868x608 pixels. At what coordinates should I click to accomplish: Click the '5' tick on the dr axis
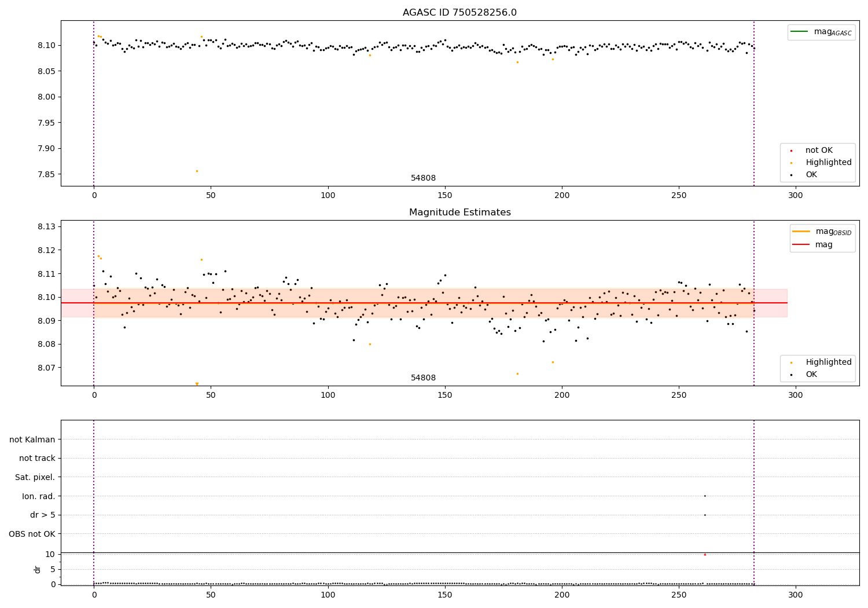pos(53,569)
